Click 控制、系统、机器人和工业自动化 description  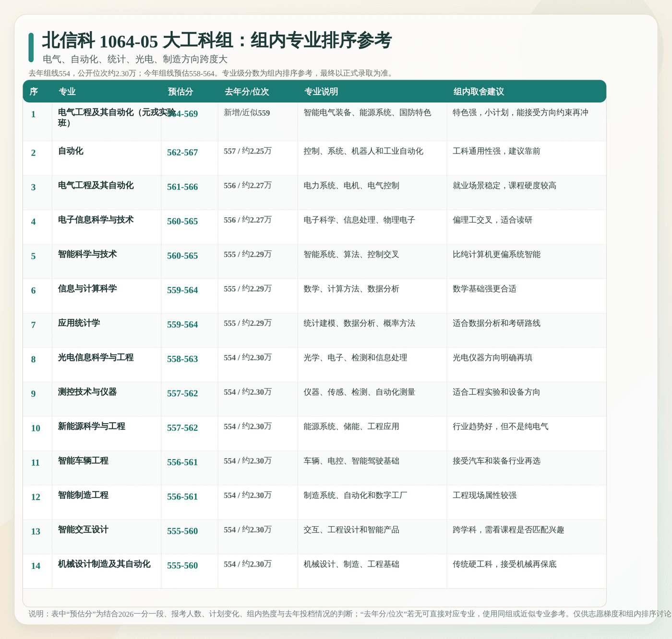click(363, 151)
